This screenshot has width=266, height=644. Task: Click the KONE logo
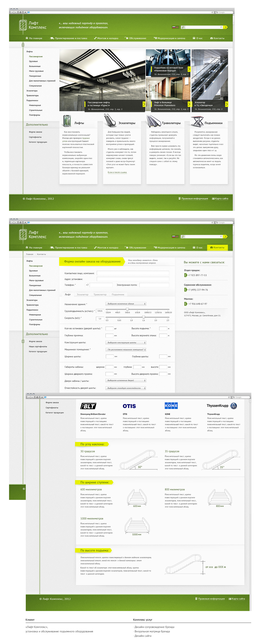pos(171,405)
